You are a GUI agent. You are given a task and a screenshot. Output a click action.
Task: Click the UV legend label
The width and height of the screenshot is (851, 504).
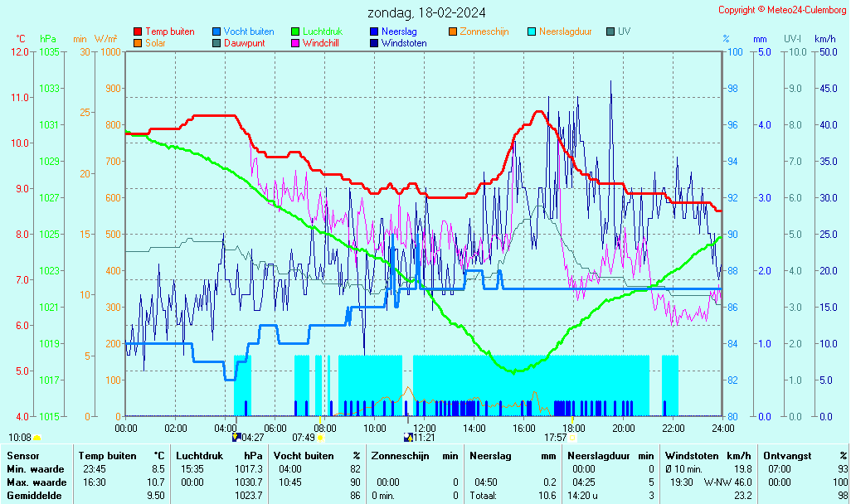[x=624, y=31]
